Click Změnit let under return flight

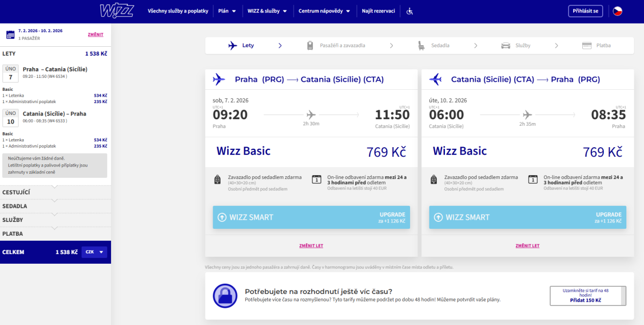coord(528,245)
